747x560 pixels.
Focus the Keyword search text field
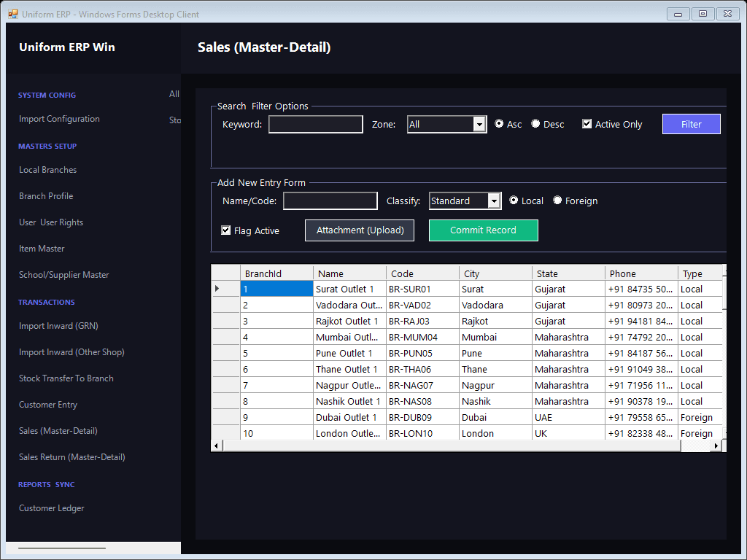tap(315, 124)
